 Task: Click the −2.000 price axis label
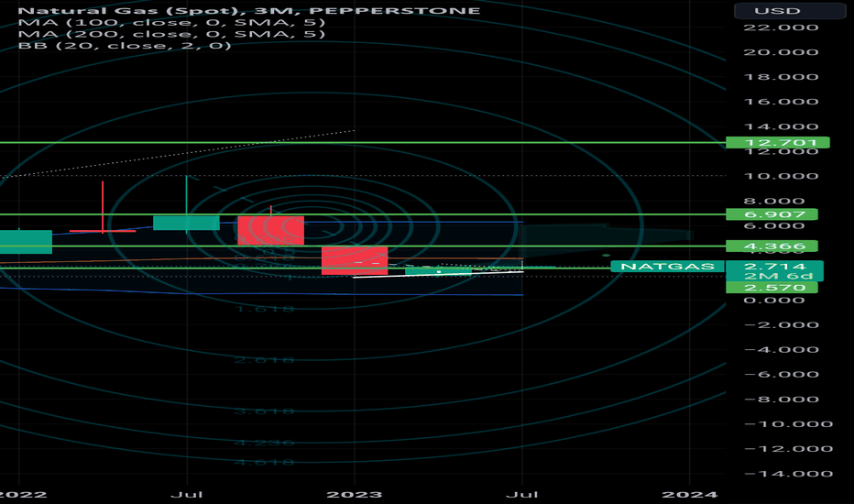click(781, 324)
